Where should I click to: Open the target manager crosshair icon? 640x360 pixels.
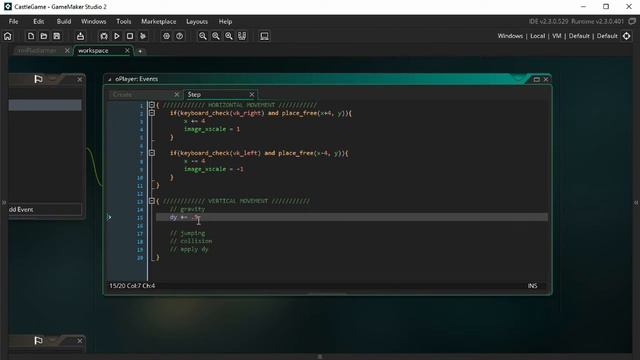[627, 36]
